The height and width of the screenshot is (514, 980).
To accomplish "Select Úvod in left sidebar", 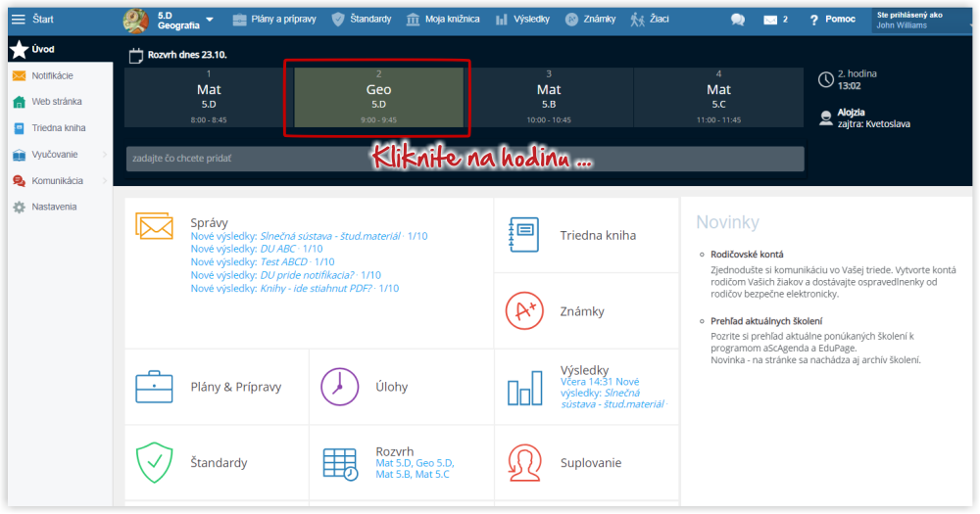I will tap(60, 49).
